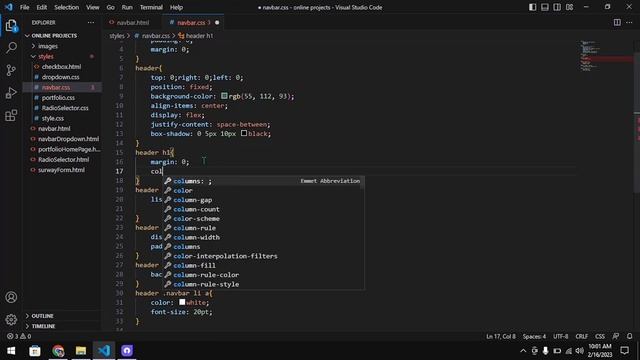This screenshot has width=640, height=360.
Task: Open RadioSelector.css in explorer
Action: pyautogui.click(x=65, y=108)
